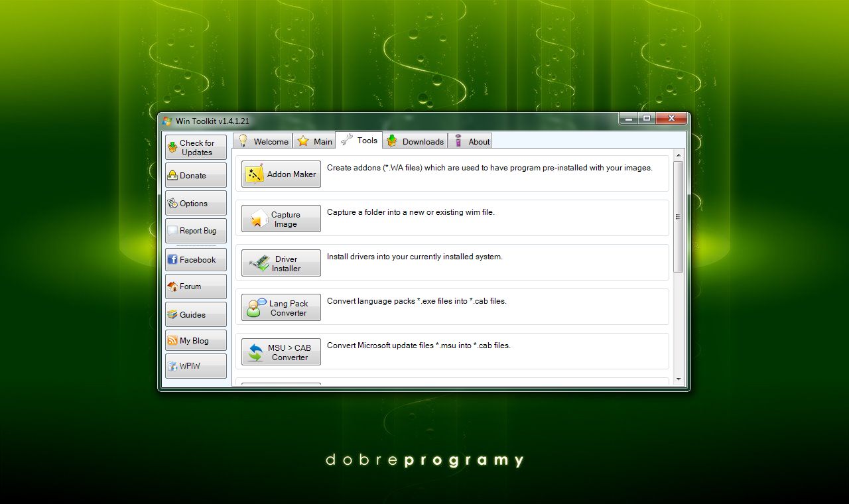Click the Options checklist icon
This screenshot has width=849, height=504.
(x=172, y=204)
